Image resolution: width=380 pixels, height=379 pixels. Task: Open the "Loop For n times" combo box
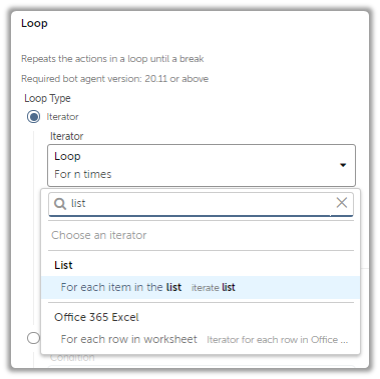pyautogui.click(x=201, y=165)
